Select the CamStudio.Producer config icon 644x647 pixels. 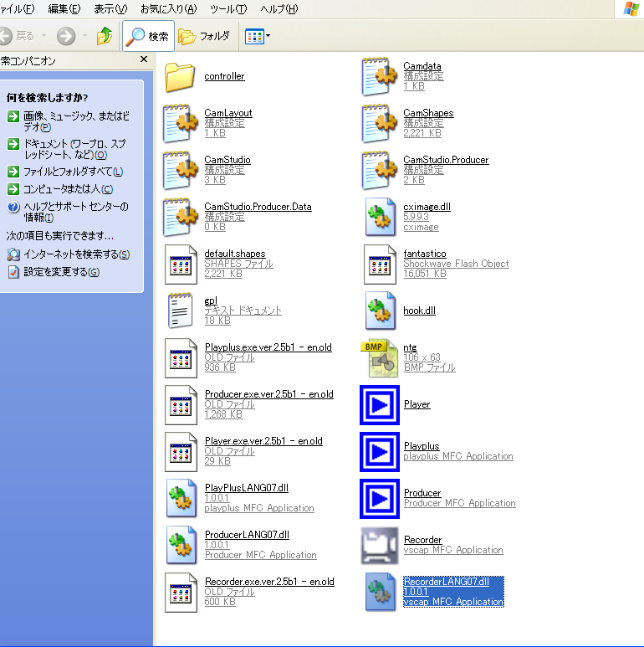point(379,171)
